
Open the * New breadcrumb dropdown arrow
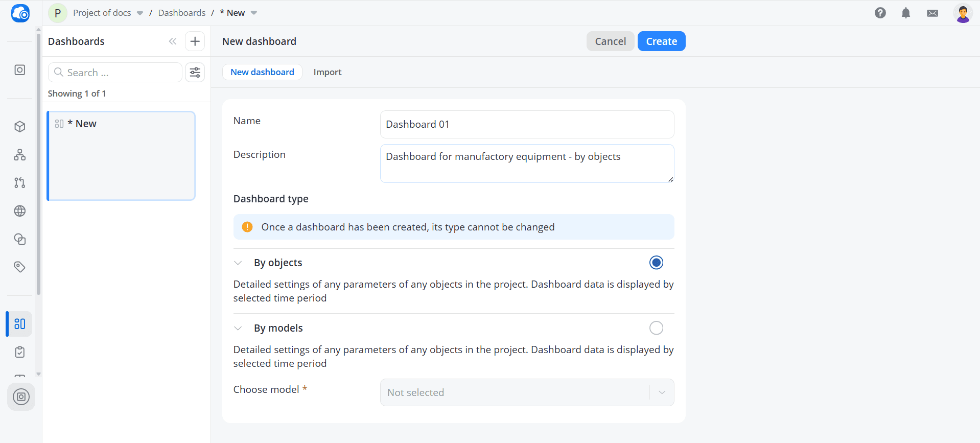pyautogui.click(x=254, y=13)
